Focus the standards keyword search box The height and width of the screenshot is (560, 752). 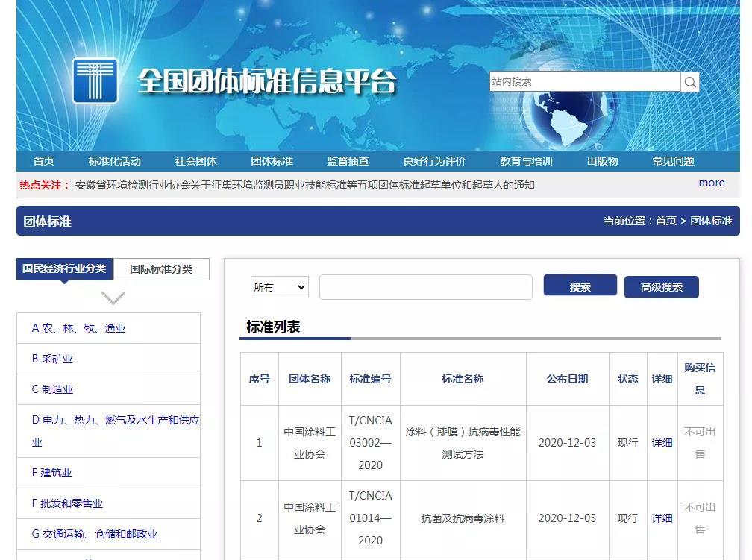[x=426, y=287]
